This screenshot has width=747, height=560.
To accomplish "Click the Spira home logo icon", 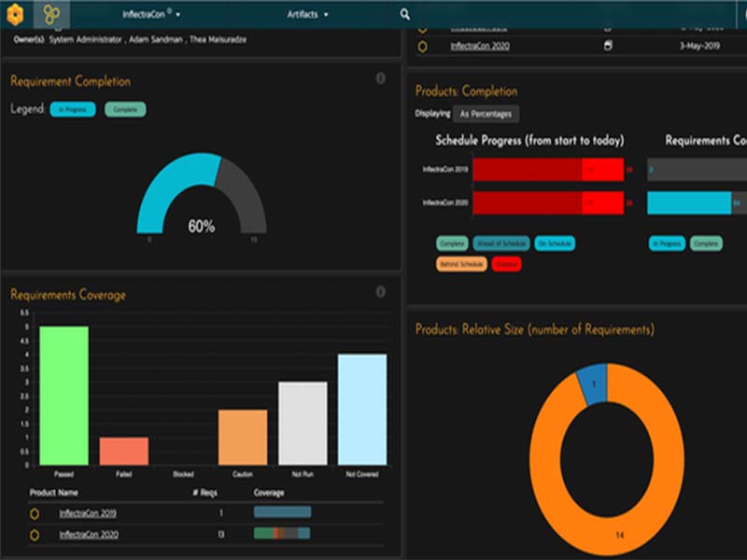I will coord(16,14).
